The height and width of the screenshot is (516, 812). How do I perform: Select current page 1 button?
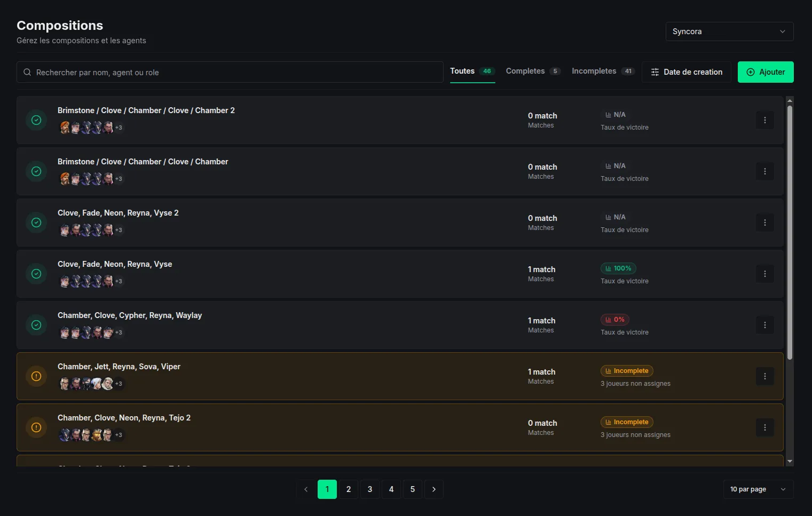coord(327,489)
